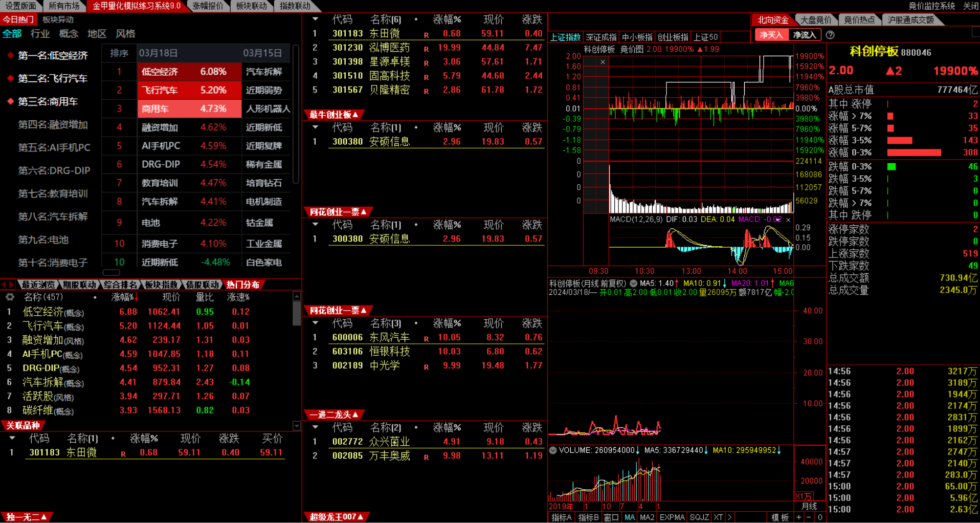
Task: Select the 风格 filter
Action: coord(125,34)
